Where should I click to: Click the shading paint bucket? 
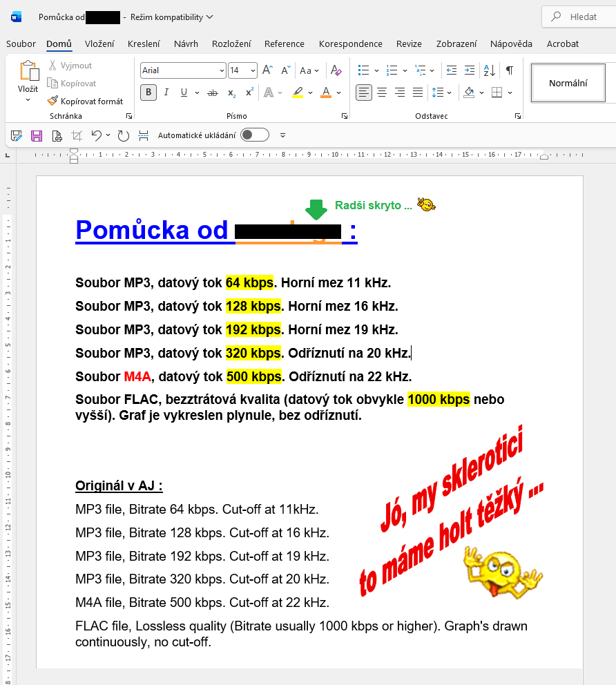pos(469,93)
